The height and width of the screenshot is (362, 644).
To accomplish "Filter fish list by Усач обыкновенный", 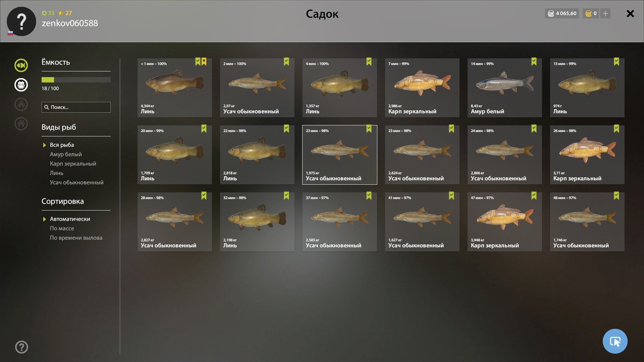I will click(x=76, y=182).
